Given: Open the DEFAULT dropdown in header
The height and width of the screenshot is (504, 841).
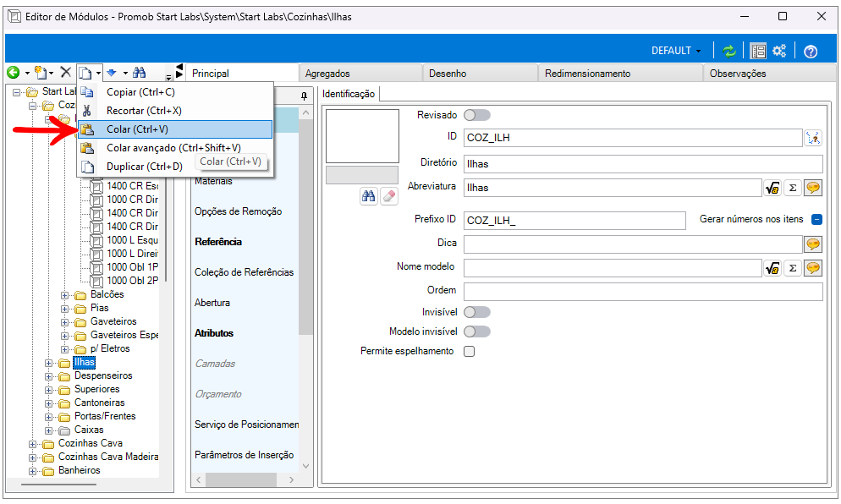Looking at the screenshot, I should click(x=676, y=51).
